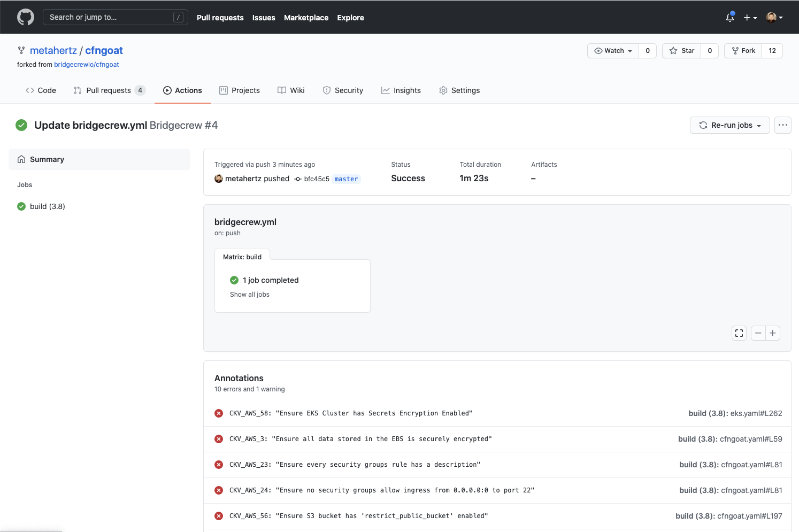The image size is (799, 532).
Task: Click error icon for CKV_AWS_3 annotation
Action: 219,439
